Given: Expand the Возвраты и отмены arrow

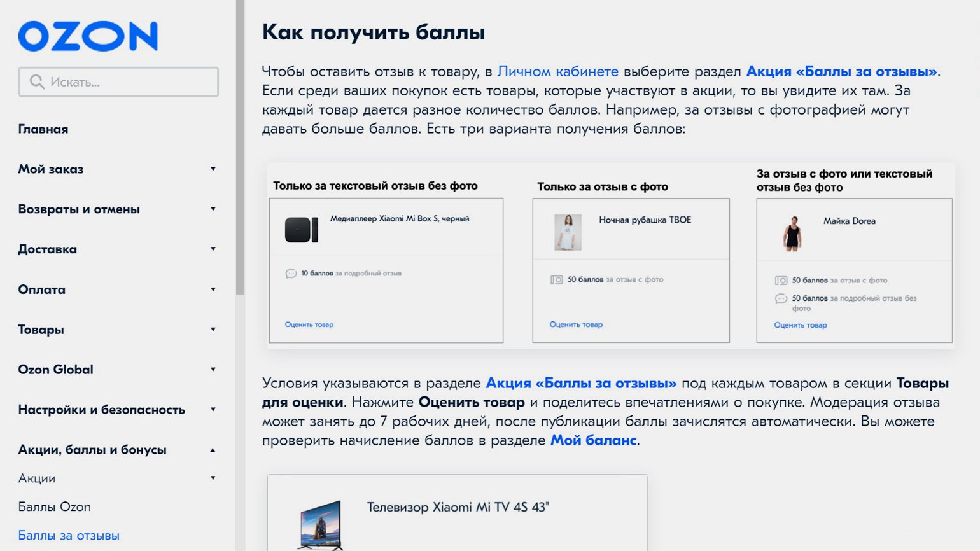Looking at the screenshot, I should tap(213, 209).
